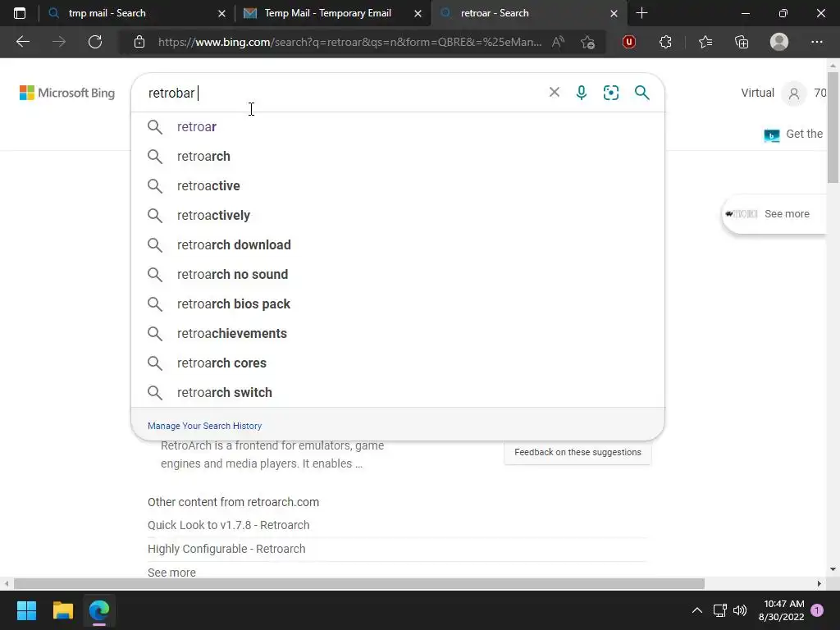Submit search with magnifier icon
Image resolution: width=840 pixels, height=630 pixels.
(641, 93)
